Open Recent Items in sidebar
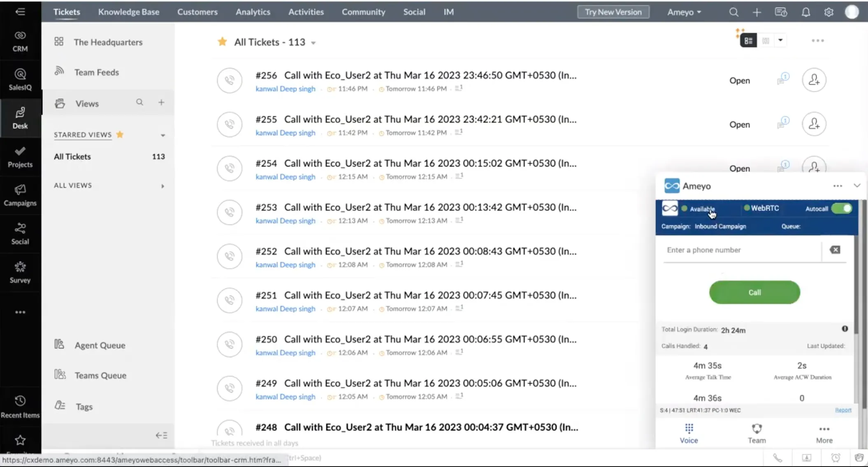Image resolution: width=868 pixels, height=467 pixels. [20, 407]
